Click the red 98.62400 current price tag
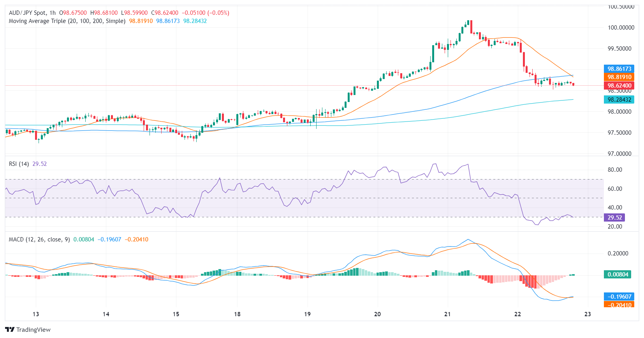The width and height of the screenshot is (644, 338). click(619, 86)
